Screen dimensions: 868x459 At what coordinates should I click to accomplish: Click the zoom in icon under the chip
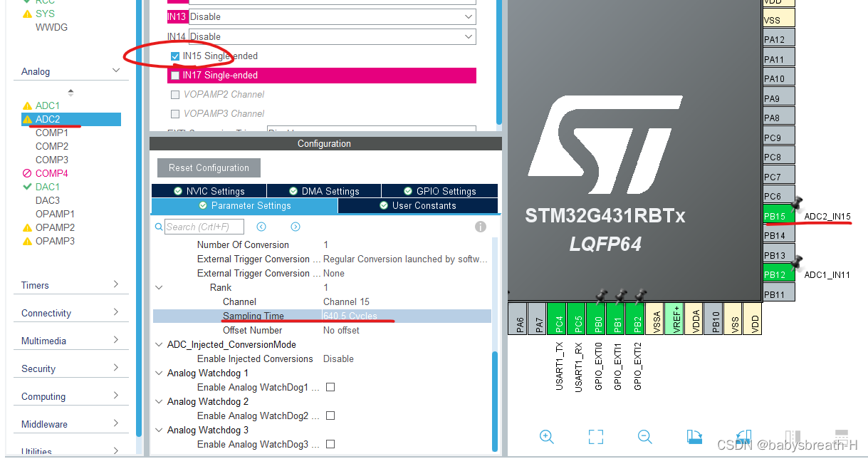(x=547, y=437)
